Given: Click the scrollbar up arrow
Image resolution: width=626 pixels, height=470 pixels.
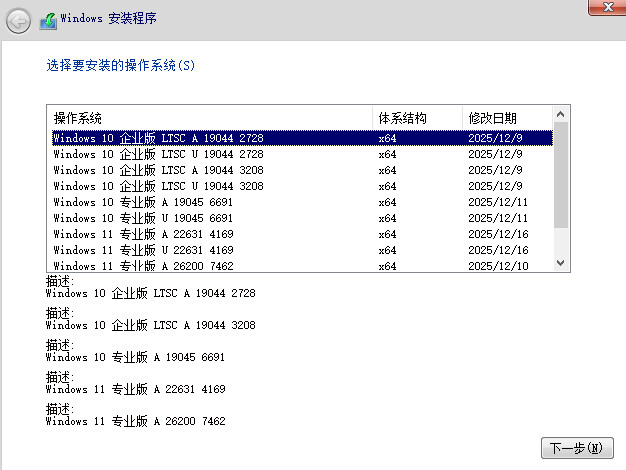Looking at the screenshot, I should (x=560, y=114).
